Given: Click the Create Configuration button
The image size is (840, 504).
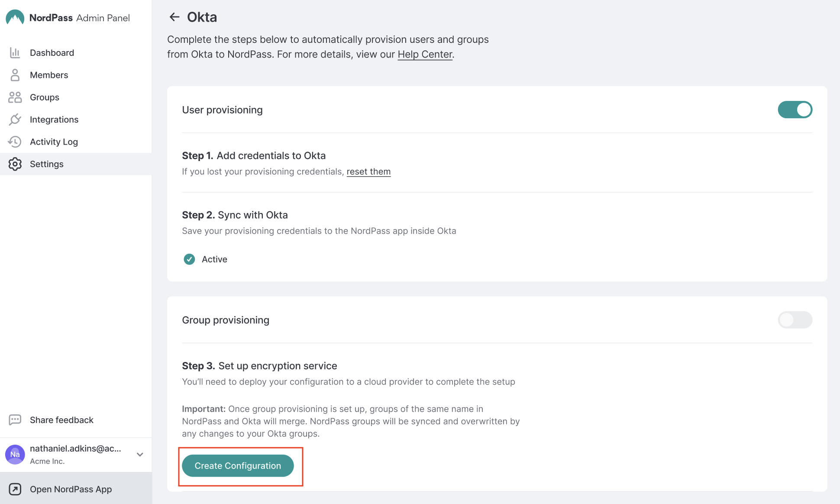Looking at the screenshot, I should pyautogui.click(x=238, y=466).
